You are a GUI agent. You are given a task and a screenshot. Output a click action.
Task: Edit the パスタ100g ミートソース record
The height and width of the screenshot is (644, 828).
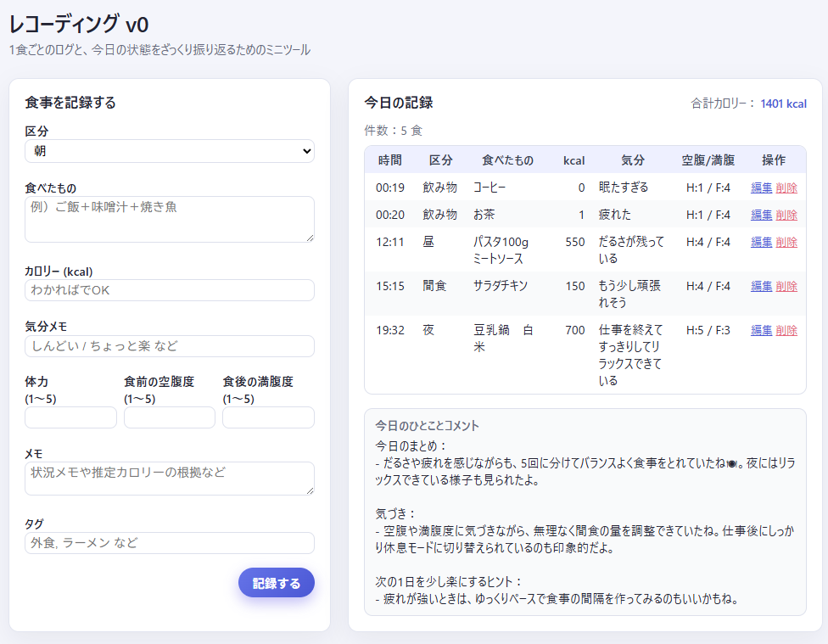tap(761, 242)
